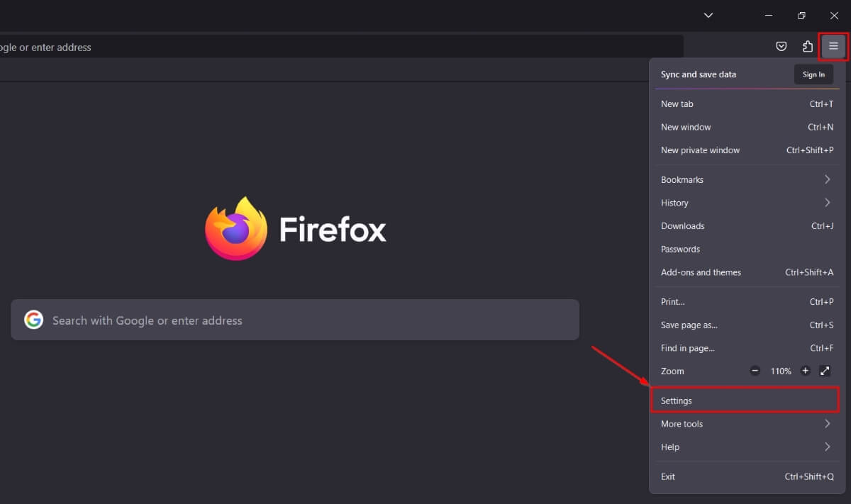Open the tab list chevron in title bar
The width and height of the screenshot is (851, 504).
[708, 15]
